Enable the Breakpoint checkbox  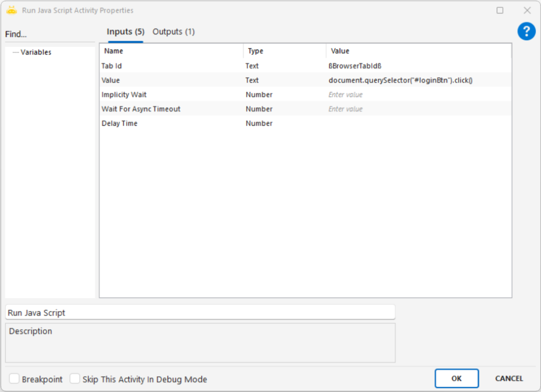point(15,379)
